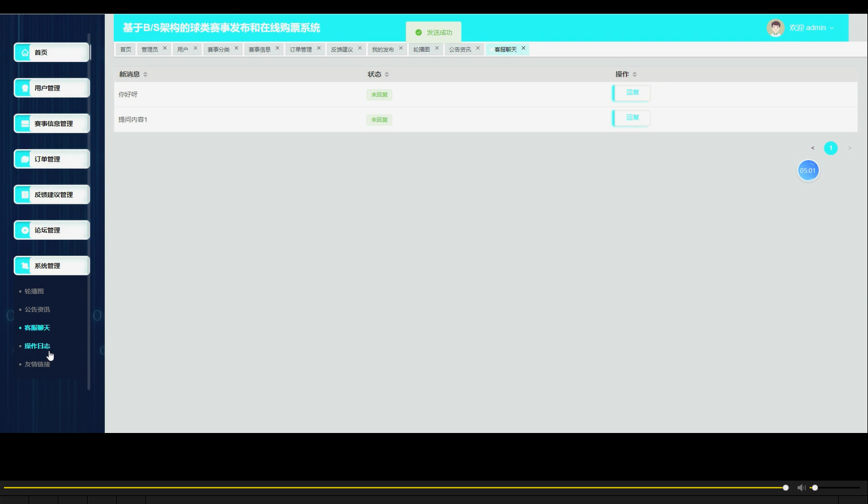868x504 pixels.
Task: Click the admin avatar picture
Action: coord(775,27)
